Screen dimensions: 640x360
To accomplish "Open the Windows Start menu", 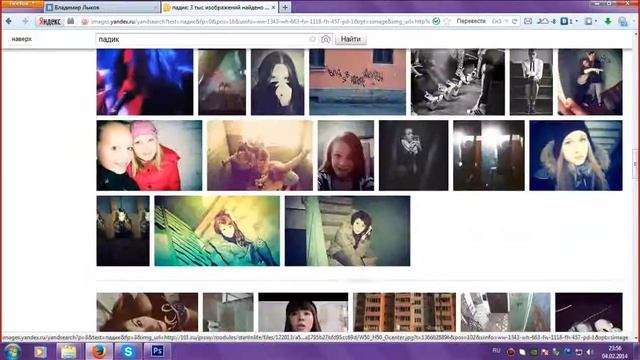I will 11,351.
